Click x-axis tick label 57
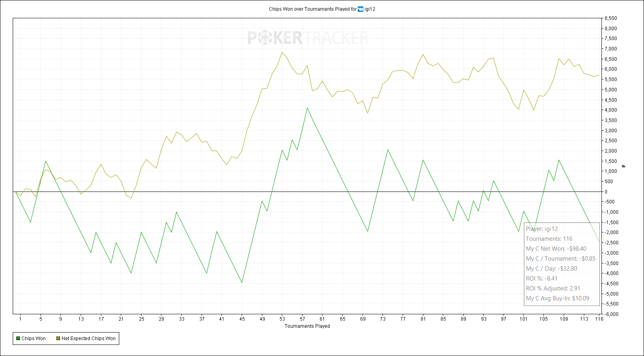Screen dimensions: 644x356 coord(303,319)
